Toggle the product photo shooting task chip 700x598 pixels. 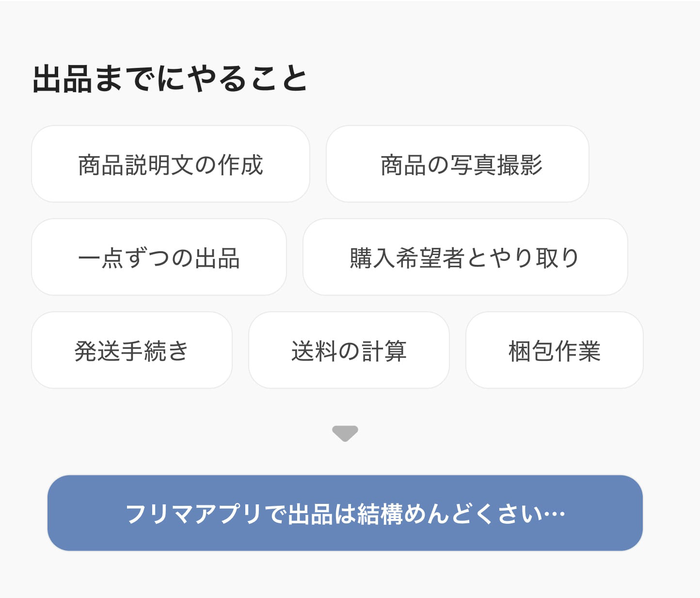pos(458,164)
